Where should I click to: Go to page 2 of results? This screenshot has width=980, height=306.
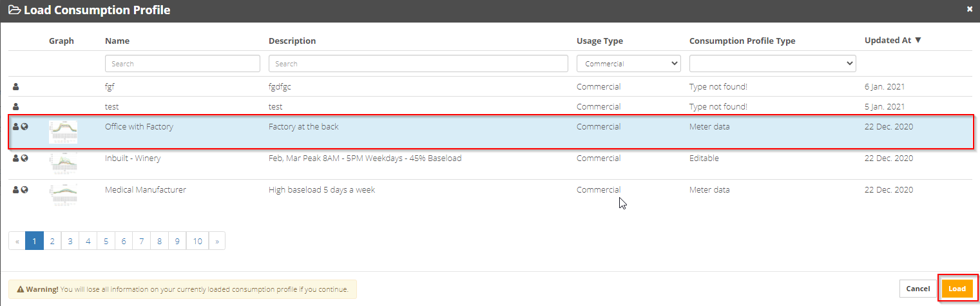click(52, 241)
